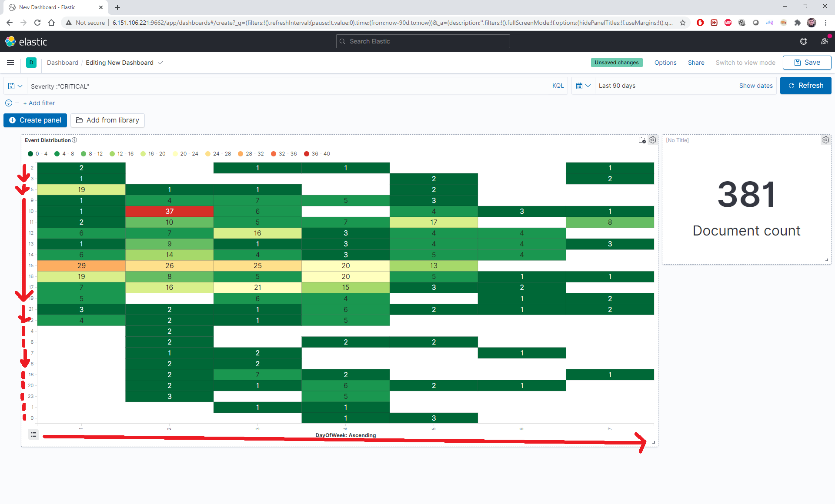Click the library notification icon on panel

(x=642, y=140)
